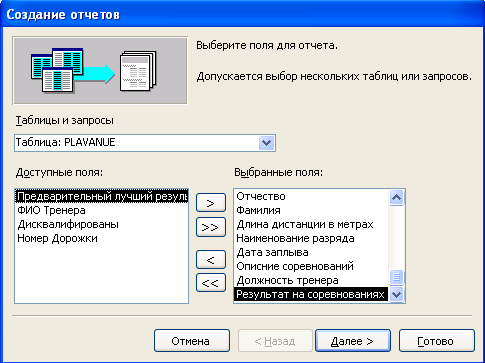Screen dimensions: 485x363
Task: Click the chosen fields scrollbar thumb
Action: pyautogui.click(x=397, y=277)
